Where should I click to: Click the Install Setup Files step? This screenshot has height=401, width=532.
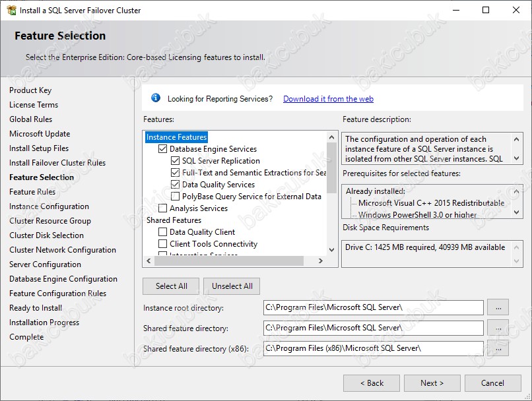39,148
